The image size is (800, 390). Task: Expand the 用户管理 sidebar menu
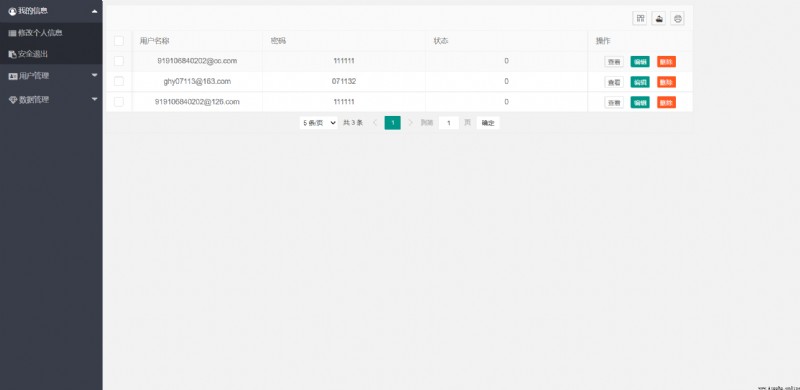[51, 76]
